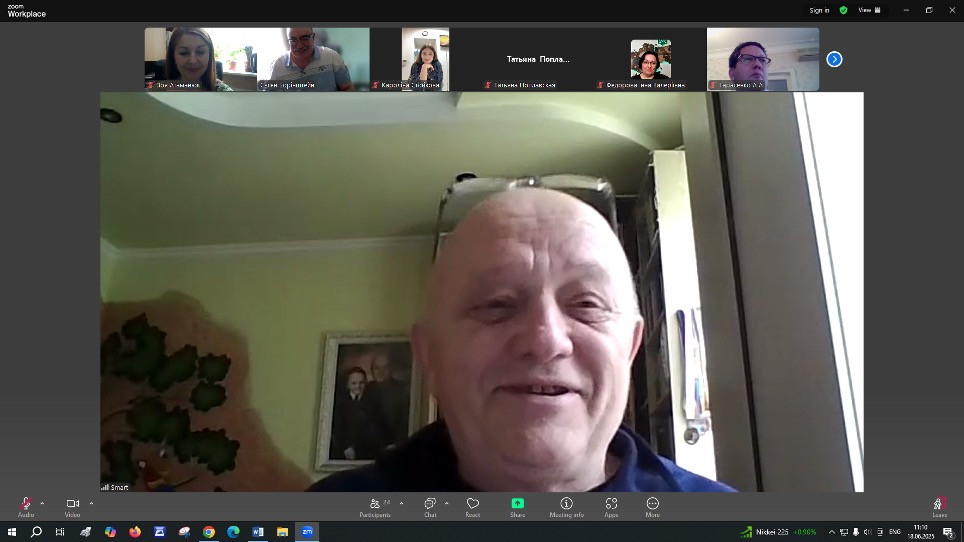Open the Windows Start menu
964x542 pixels.
(x=12, y=532)
